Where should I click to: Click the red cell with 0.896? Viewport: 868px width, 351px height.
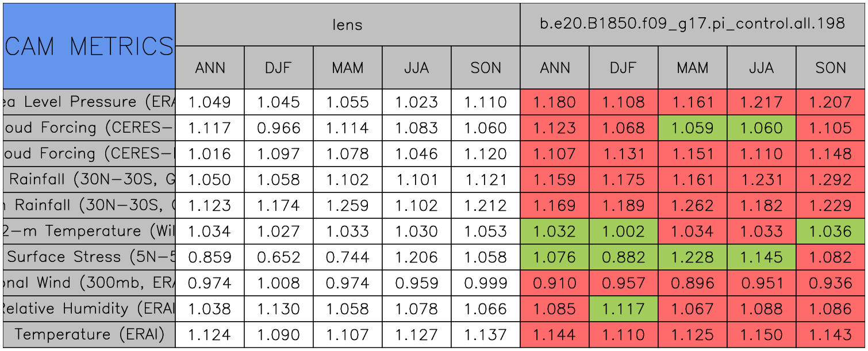click(692, 283)
